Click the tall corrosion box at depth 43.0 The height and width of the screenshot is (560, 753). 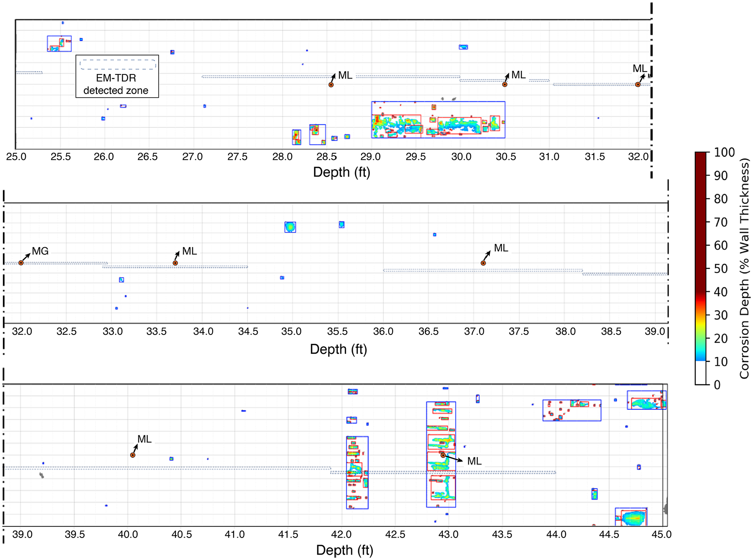(x=441, y=454)
